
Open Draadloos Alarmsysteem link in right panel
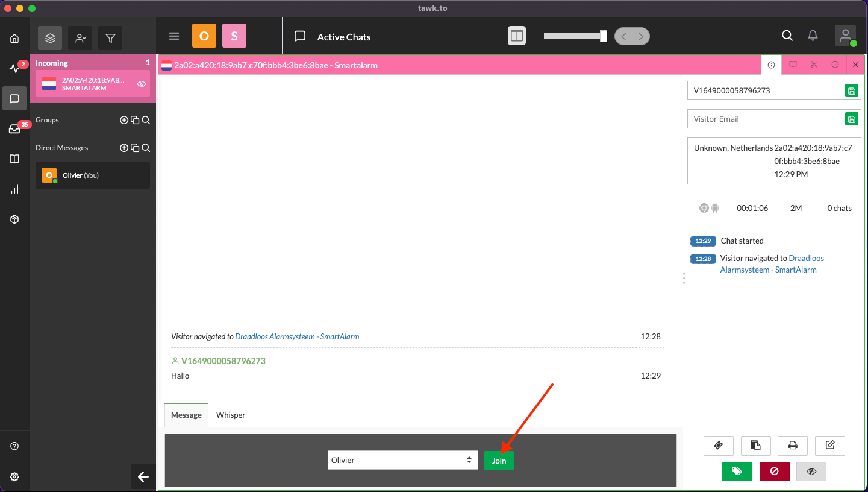point(772,264)
